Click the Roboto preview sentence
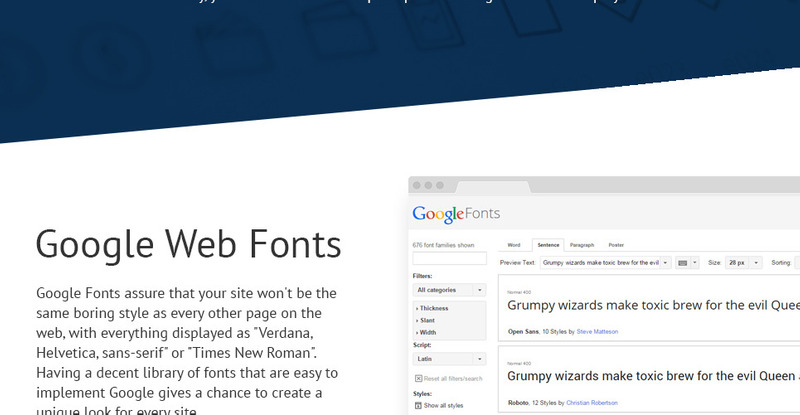The image size is (800, 415). 654,376
